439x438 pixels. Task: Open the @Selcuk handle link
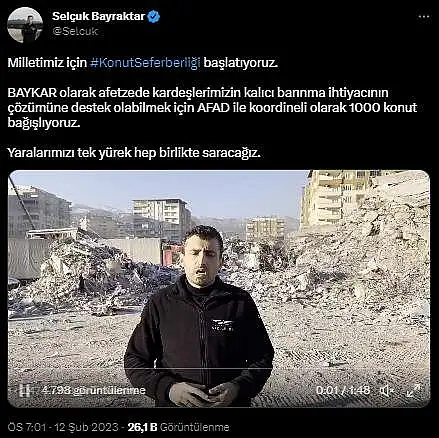75,31
